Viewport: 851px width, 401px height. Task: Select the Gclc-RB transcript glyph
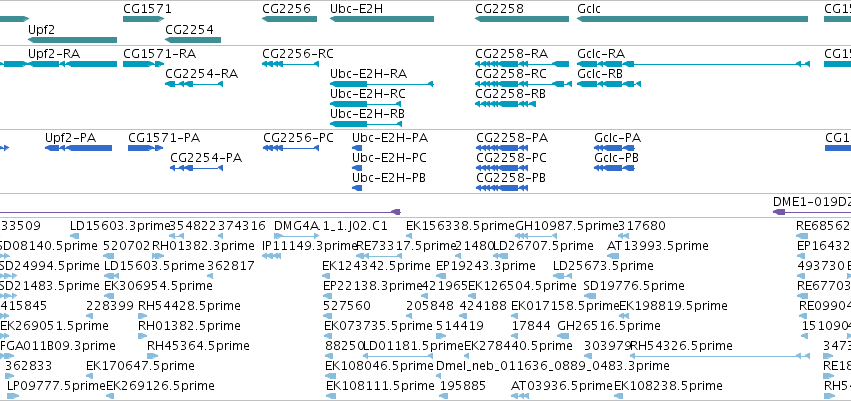(609, 84)
